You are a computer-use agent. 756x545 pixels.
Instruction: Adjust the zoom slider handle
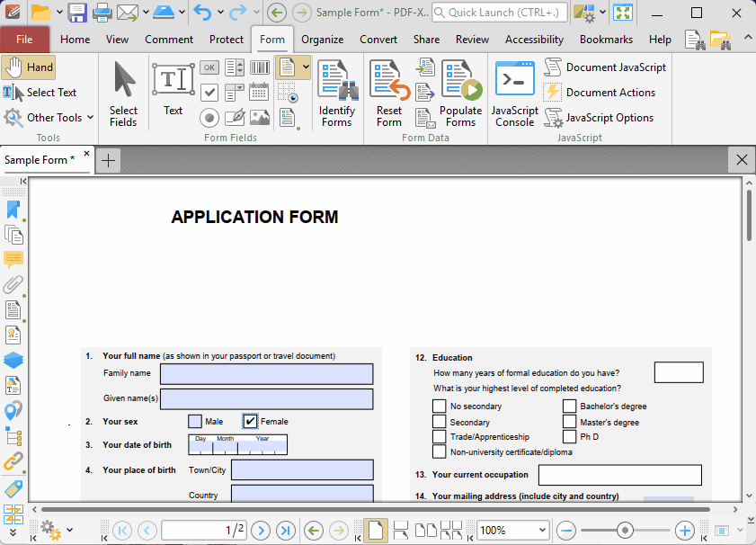tap(625, 531)
